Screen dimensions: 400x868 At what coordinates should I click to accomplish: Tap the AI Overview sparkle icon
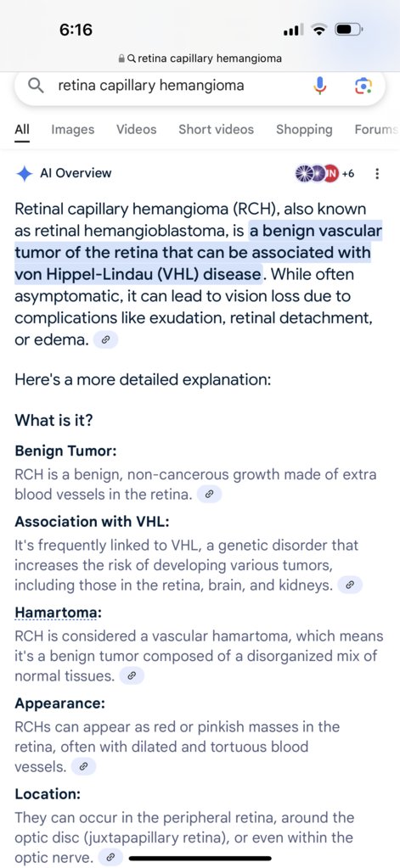pyautogui.click(x=24, y=173)
